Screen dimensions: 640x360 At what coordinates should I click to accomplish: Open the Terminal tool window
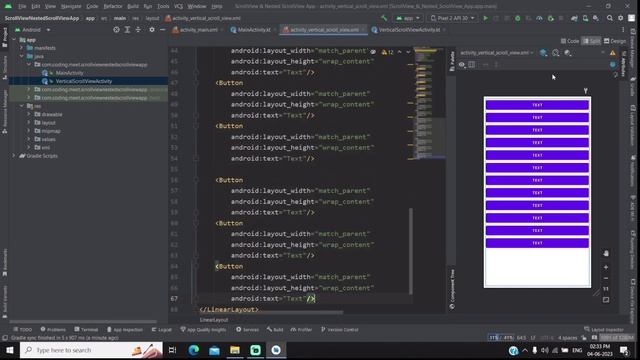coord(86,329)
